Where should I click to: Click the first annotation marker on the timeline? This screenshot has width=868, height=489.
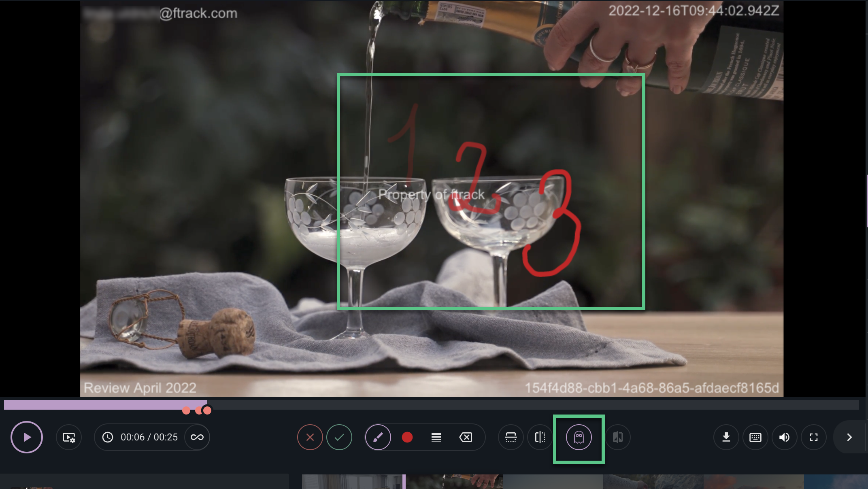(x=186, y=411)
